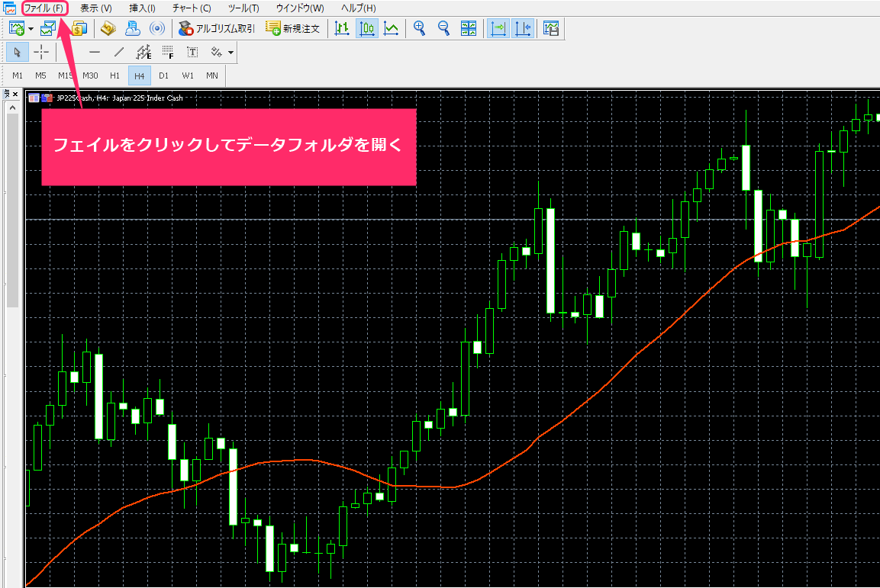The height and width of the screenshot is (588, 880).
Task: Expand the objects shapes dropdown arrow
Action: 230,53
